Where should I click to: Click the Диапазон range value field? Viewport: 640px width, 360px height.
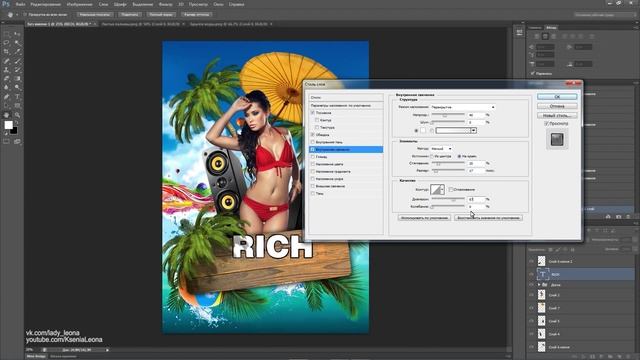coord(476,199)
